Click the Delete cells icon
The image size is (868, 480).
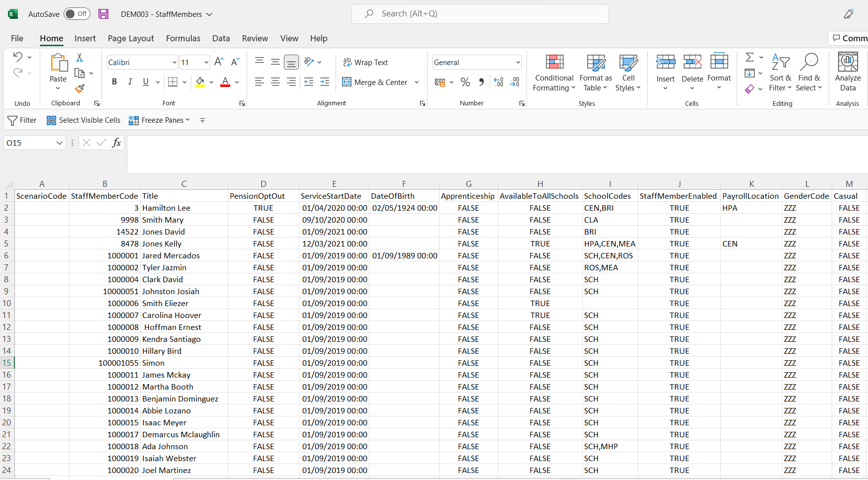(693, 62)
